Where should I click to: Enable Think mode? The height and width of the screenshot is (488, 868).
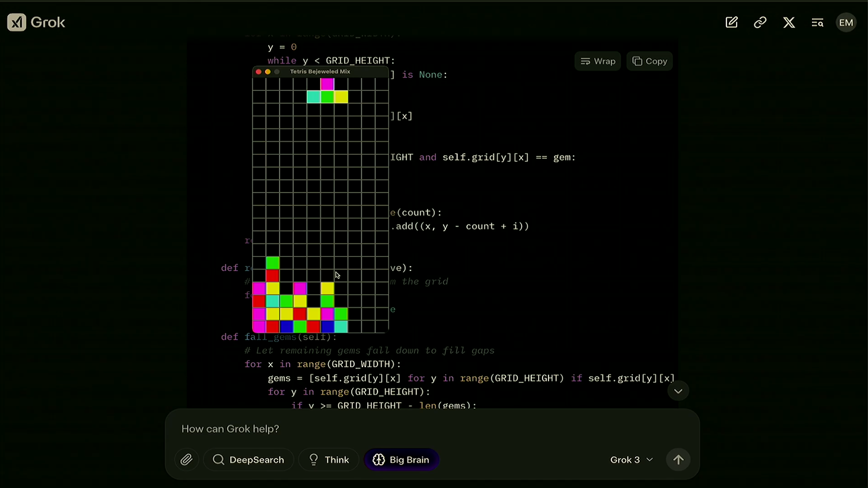pyautogui.click(x=329, y=460)
